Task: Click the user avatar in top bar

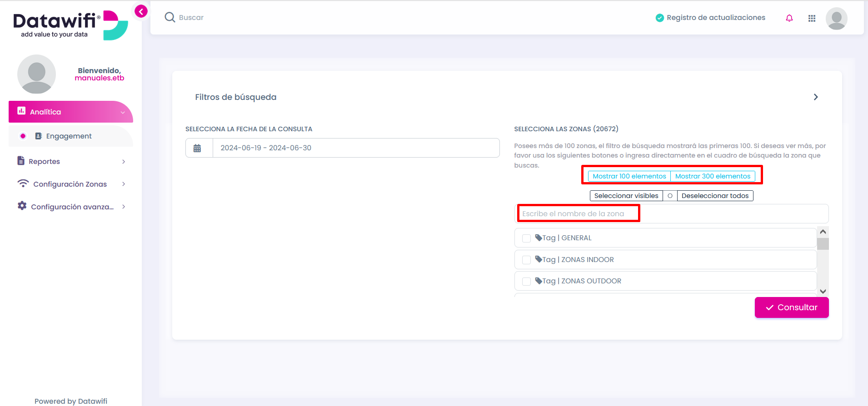Action: pos(836,18)
